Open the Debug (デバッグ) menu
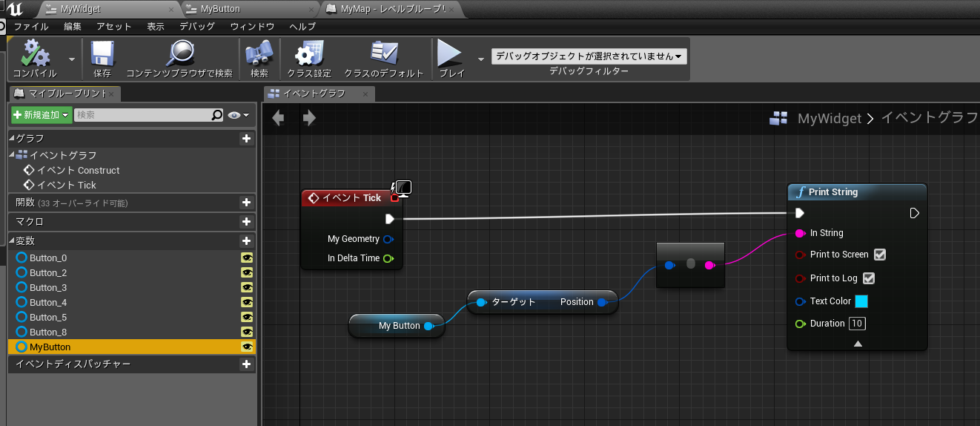 [197, 26]
